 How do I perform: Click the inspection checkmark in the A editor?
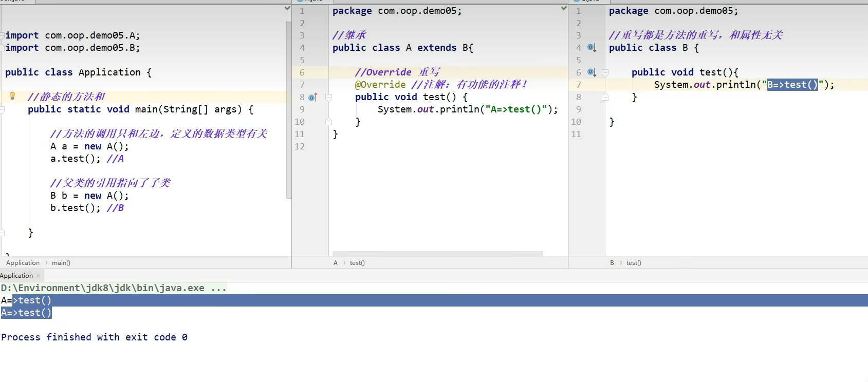(x=564, y=8)
